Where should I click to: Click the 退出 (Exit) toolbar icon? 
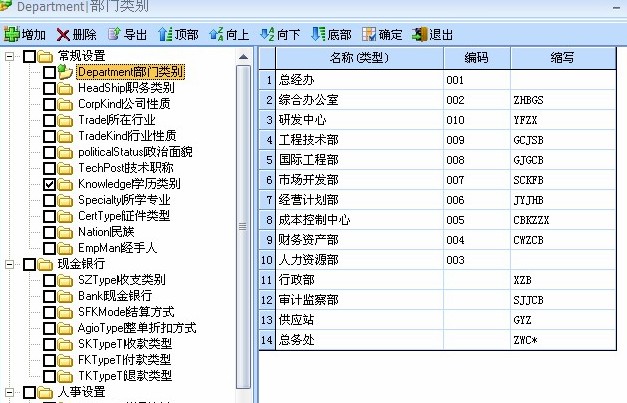click(419, 34)
